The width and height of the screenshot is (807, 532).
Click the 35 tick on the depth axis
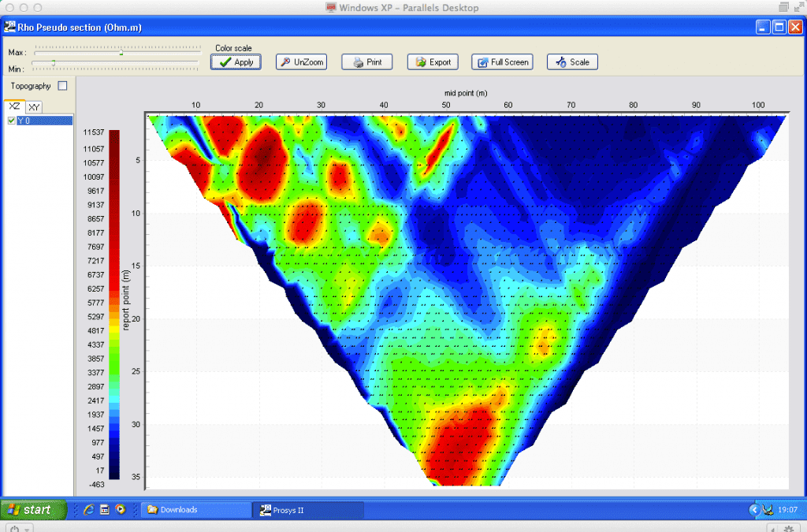point(136,477)
